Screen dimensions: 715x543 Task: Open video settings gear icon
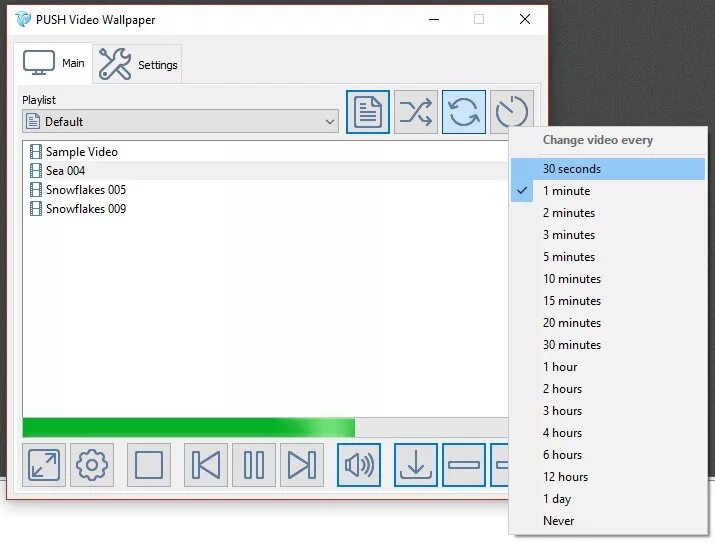click(x=92, y=465)
